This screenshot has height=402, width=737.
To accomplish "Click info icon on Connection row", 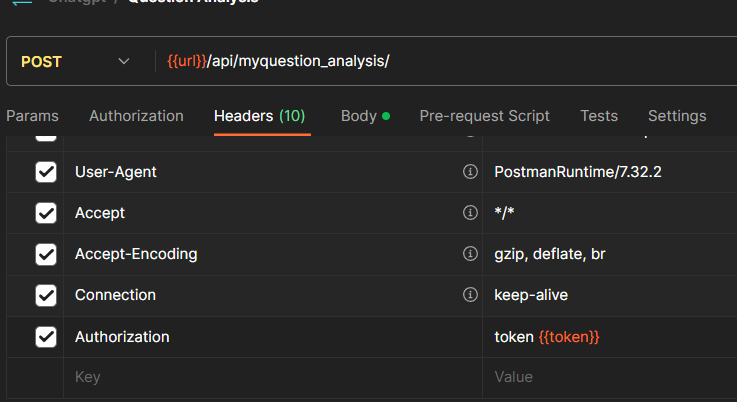I will (470, 295).
